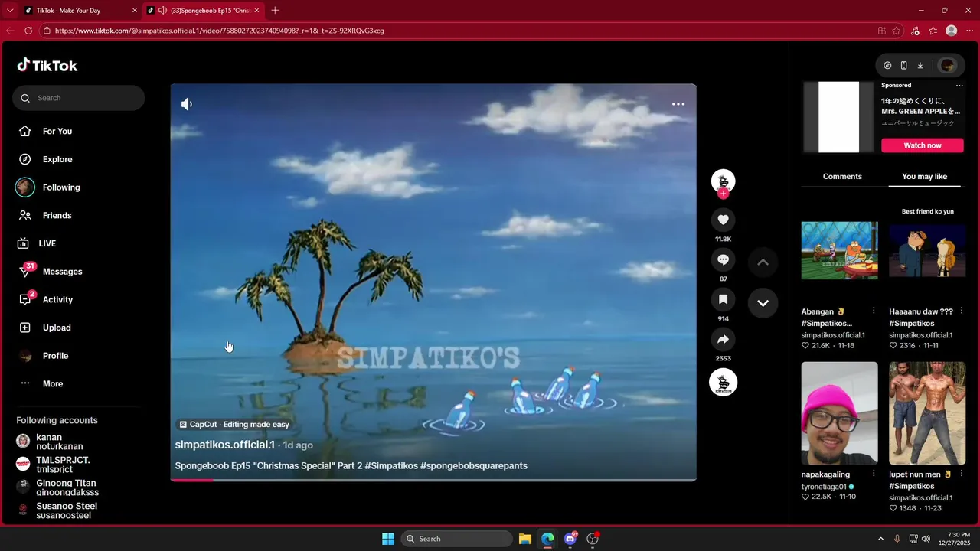Open tyronetiaga01 creator link
Screen dimensions: 980x551
pyautogui.click(x=824, y=487)
